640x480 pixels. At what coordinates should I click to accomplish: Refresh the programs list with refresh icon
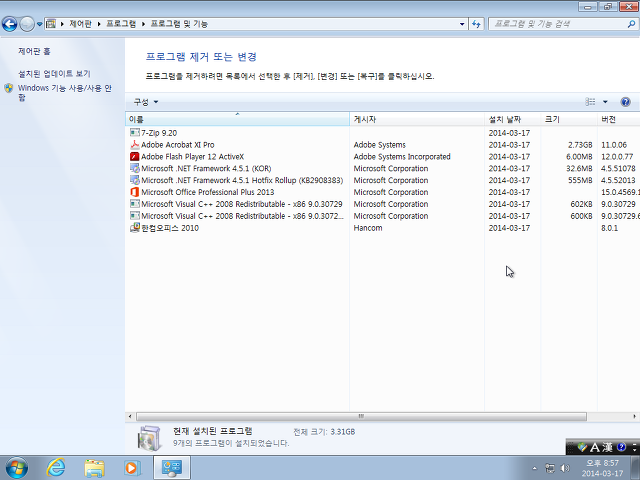click(476, 24)
